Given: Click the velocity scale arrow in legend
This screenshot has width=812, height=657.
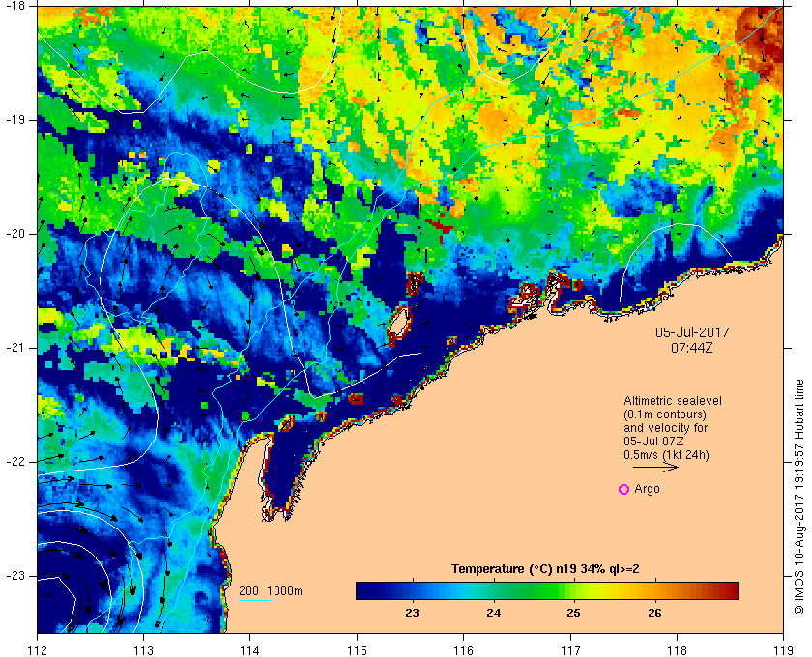Looking at the screenshot, I should pyautogui.click(x=655, y=467).
